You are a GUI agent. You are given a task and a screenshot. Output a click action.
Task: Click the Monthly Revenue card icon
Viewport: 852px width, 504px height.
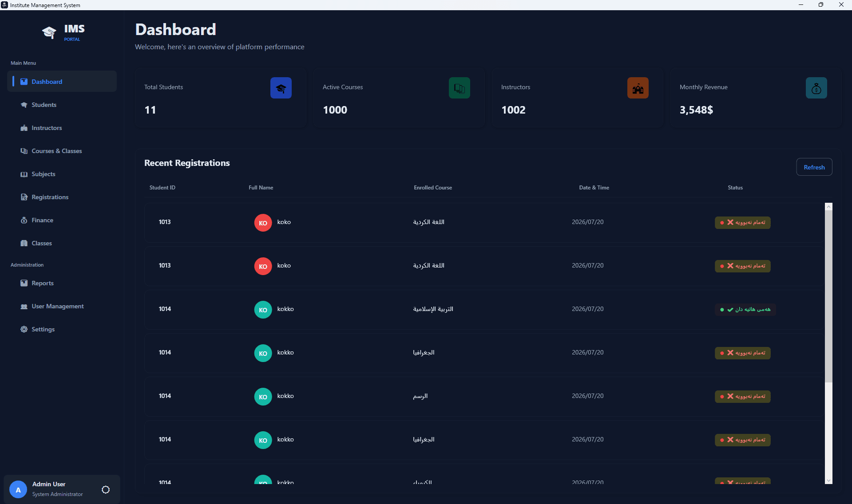click(x=816, y=88)
